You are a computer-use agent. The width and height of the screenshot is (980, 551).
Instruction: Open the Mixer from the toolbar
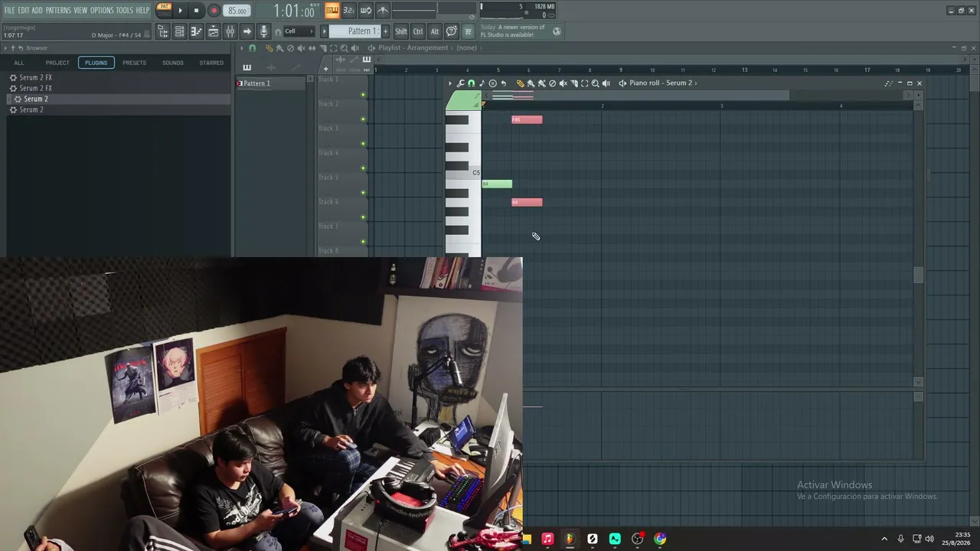point(230,31)
